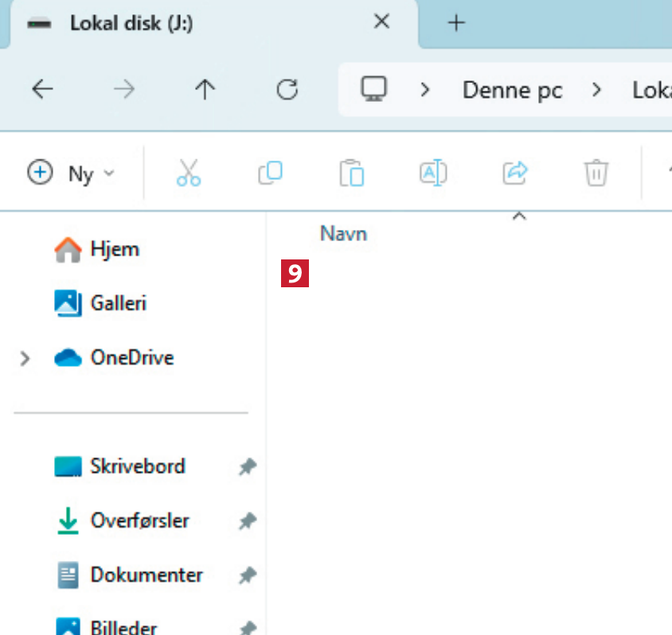The image size is (672, 635).
Task: Click the Paste clipboard icon
Action: 351,173
